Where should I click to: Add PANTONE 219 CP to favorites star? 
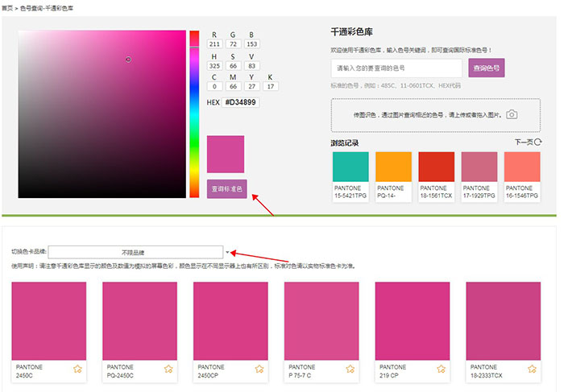(x=441, y=369)
